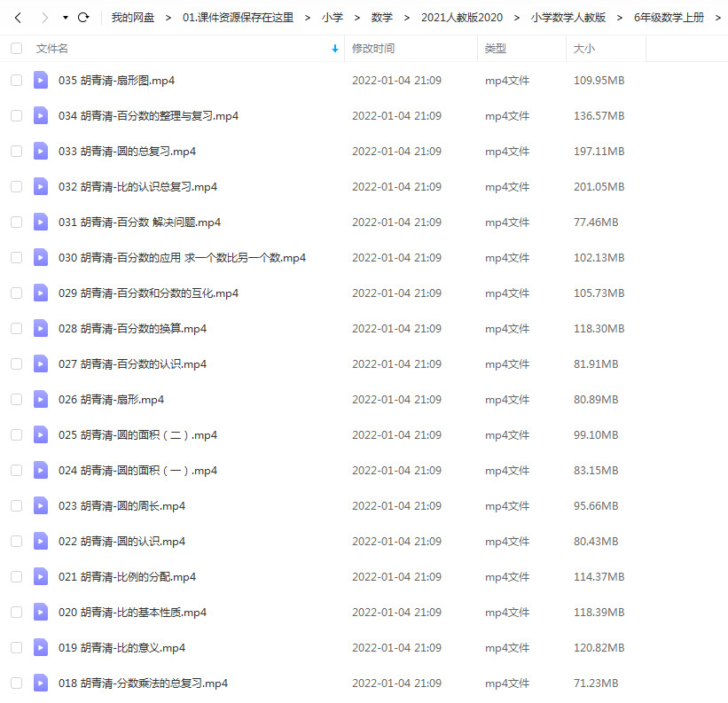Click the refresh icon
This screenshot has width=728, height=703.
[x=83, y=18]
